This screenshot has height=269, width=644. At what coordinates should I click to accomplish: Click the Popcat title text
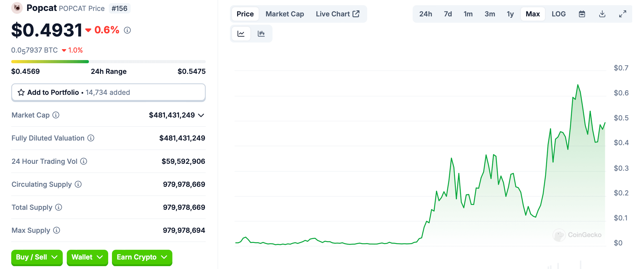point(41,8)
